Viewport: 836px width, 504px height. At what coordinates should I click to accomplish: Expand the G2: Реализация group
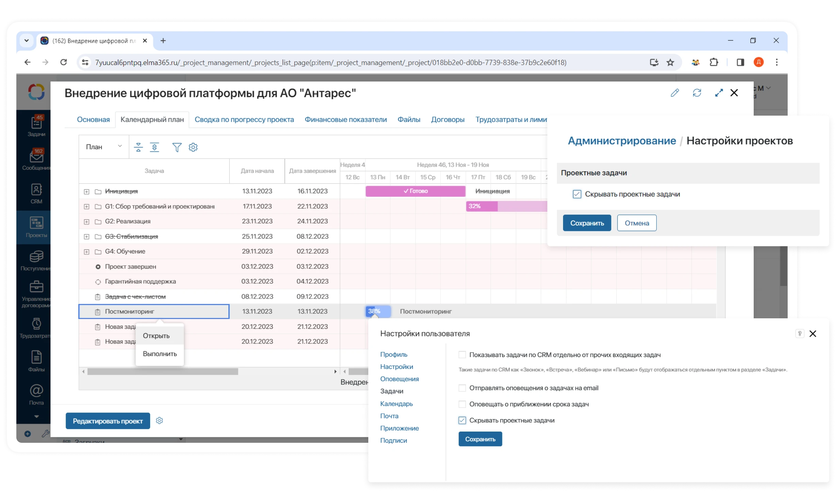[86, 222]
